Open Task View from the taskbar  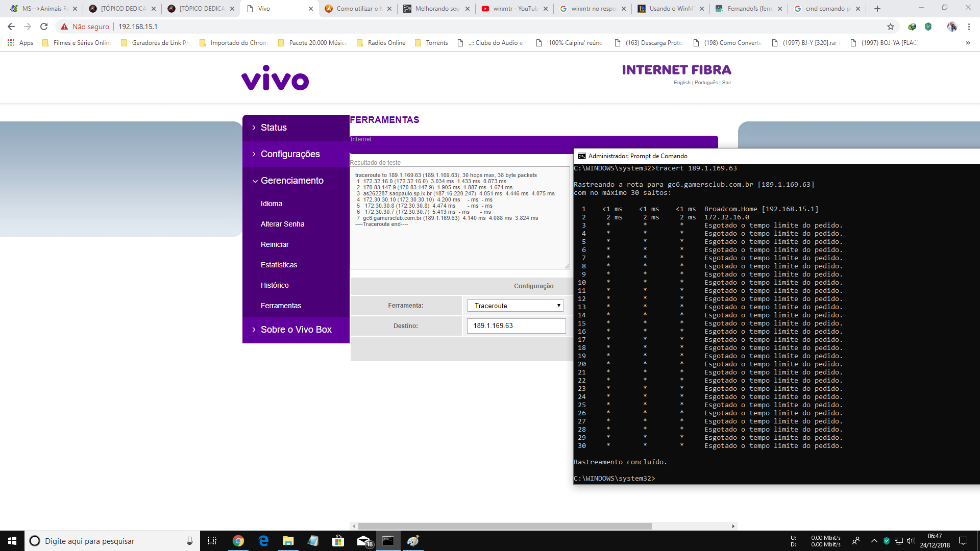pyautogui.click(x=212, y=541)
